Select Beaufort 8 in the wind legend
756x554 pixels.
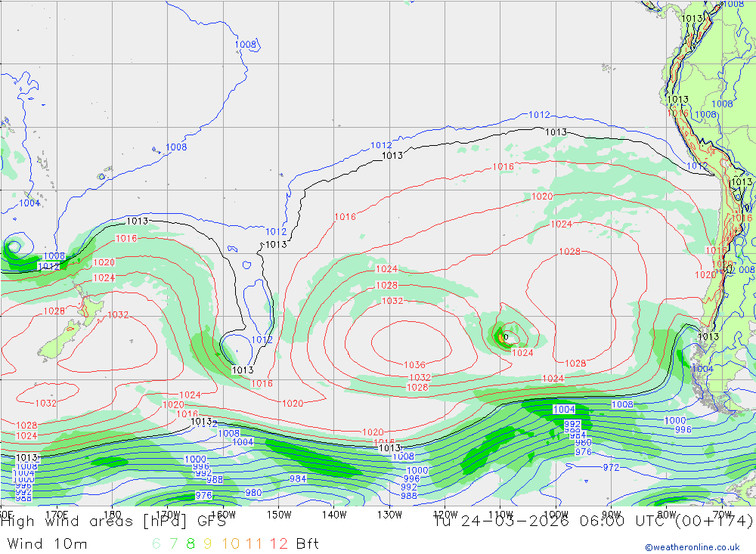tap(191, 544)
